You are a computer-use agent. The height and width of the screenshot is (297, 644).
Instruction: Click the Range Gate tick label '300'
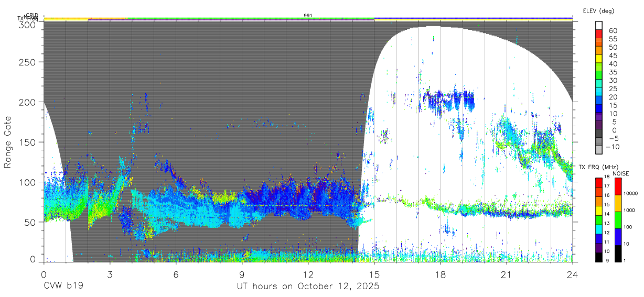(28, 25)
